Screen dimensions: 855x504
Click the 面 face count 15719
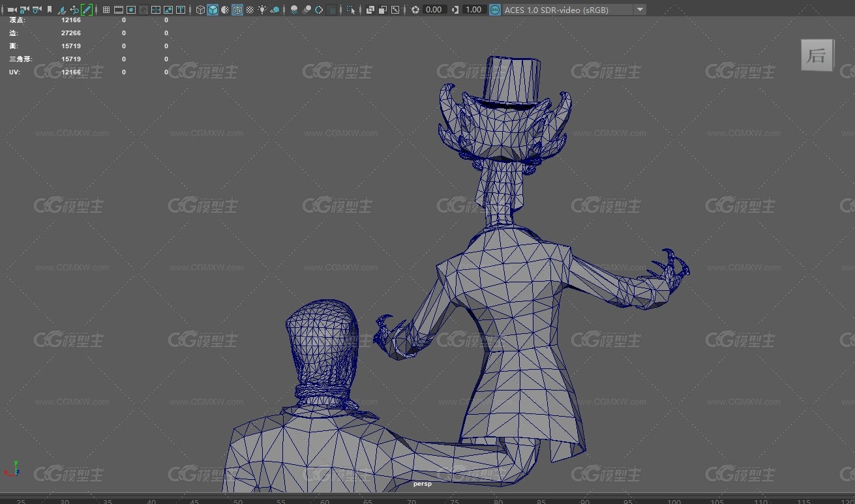pos(71,46)
